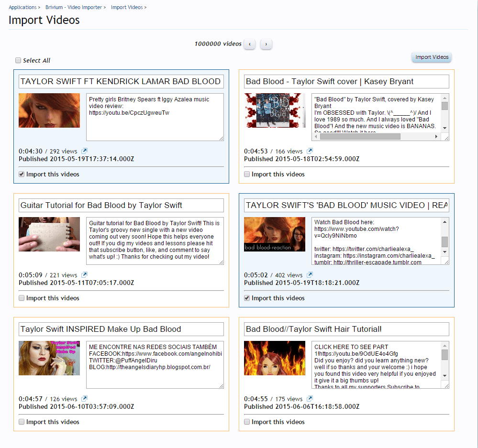
Task: Click thumbnail of INSPIRED Make Up video
Action: coord(49,358)
